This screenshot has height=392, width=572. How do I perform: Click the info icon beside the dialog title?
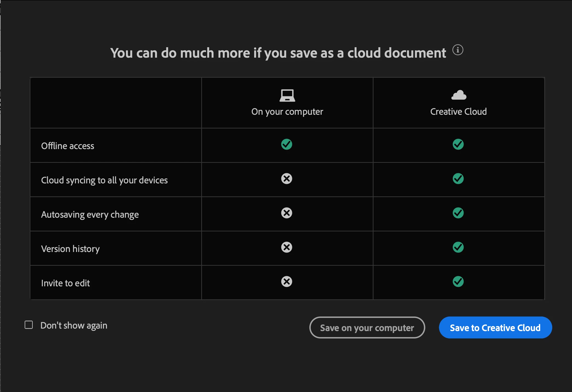(458, 50)
